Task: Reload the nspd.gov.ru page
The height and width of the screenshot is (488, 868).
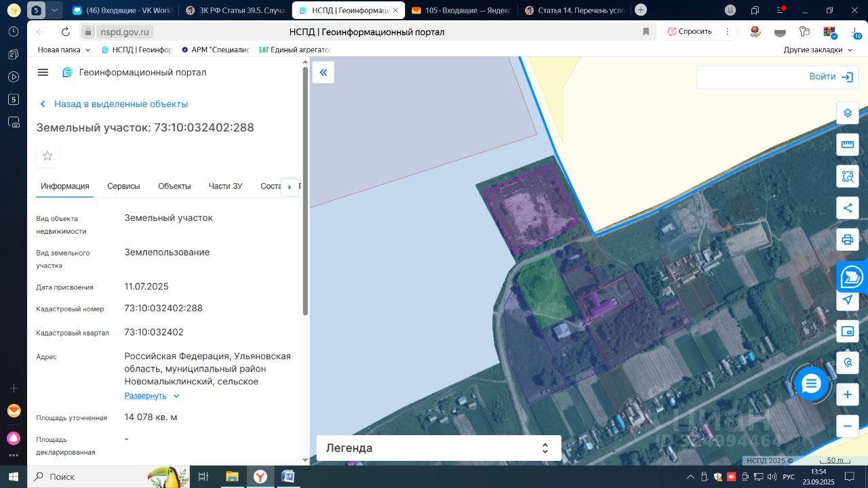Action: [x=66, y=32]
